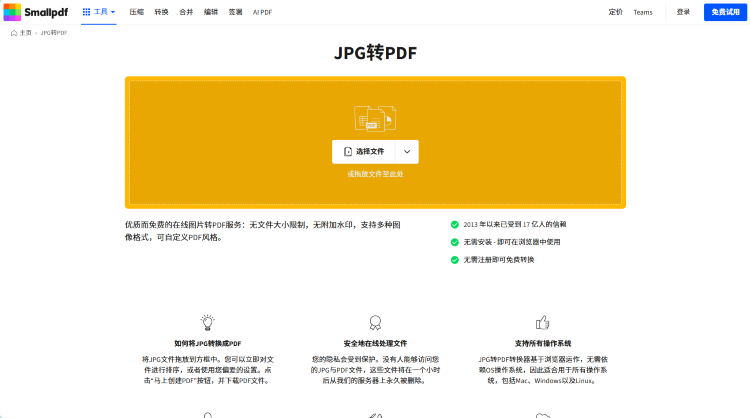Go to the 定价 pricing page

(x=616, y=12)
